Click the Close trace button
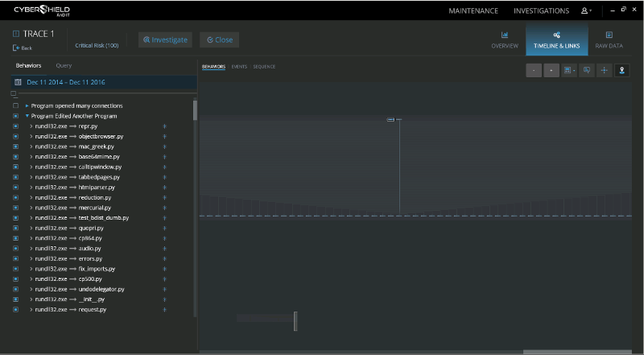 point(218,39)
